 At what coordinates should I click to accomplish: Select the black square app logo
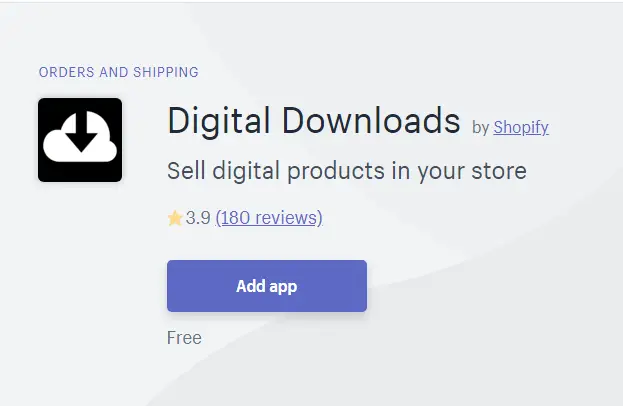(80, 140)
